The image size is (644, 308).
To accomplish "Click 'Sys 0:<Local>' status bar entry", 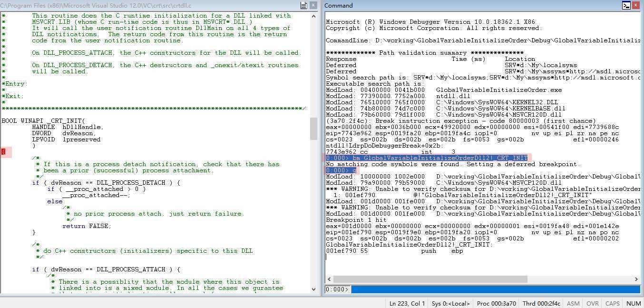I will coord(451,303).
